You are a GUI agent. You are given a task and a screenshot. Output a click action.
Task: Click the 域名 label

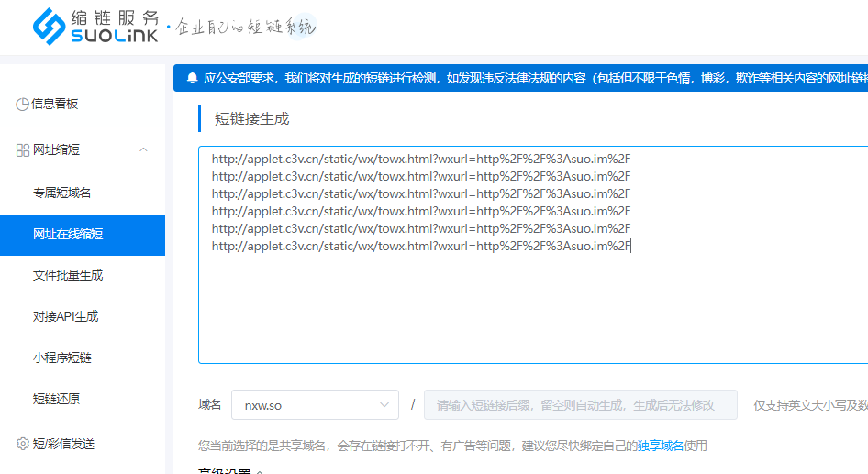[209, 405]
